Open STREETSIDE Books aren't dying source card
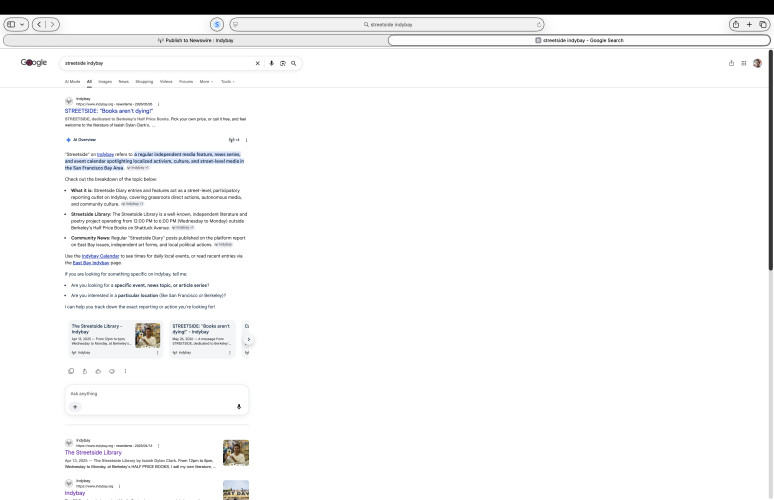Viewport: 774px width, 500px height. click(x=202, y=339)
